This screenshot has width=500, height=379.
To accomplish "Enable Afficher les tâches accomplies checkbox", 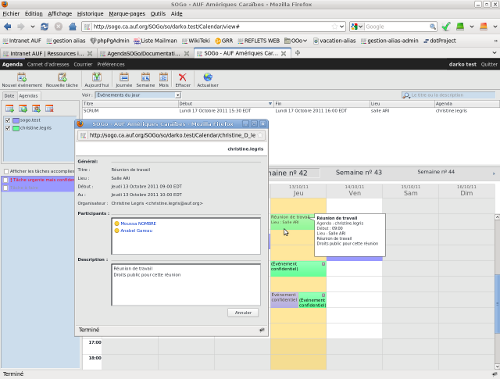I will click(6, 171).
